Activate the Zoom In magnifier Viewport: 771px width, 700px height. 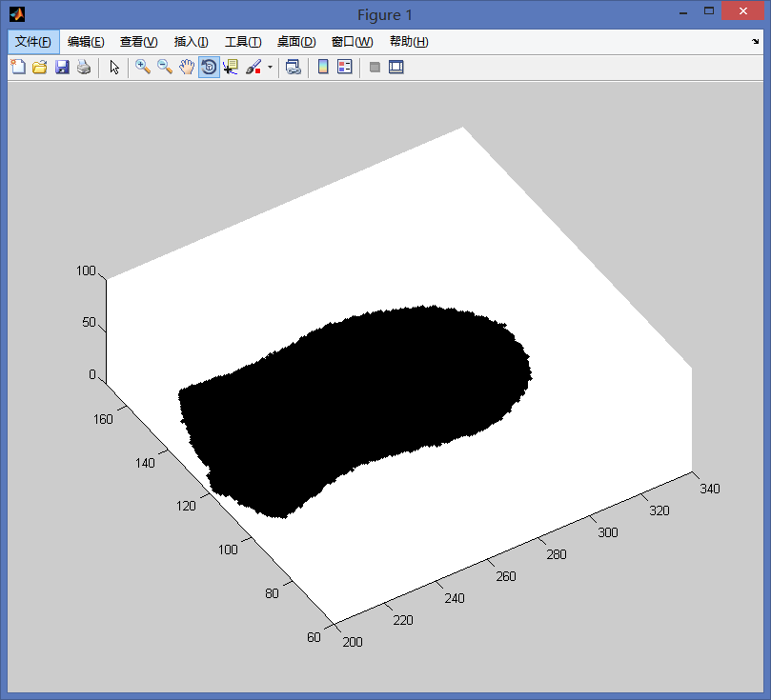143,67
